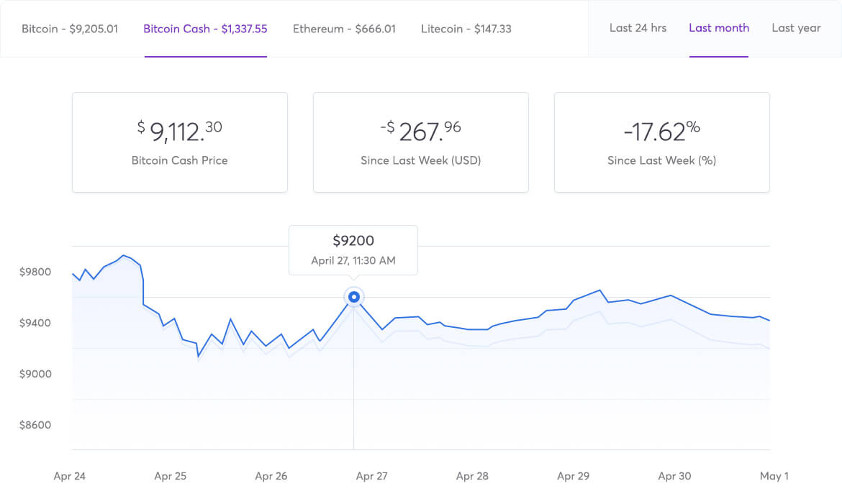842x504 pixels.
Task: Click the $9800 y-axis label
Action: 35,272
